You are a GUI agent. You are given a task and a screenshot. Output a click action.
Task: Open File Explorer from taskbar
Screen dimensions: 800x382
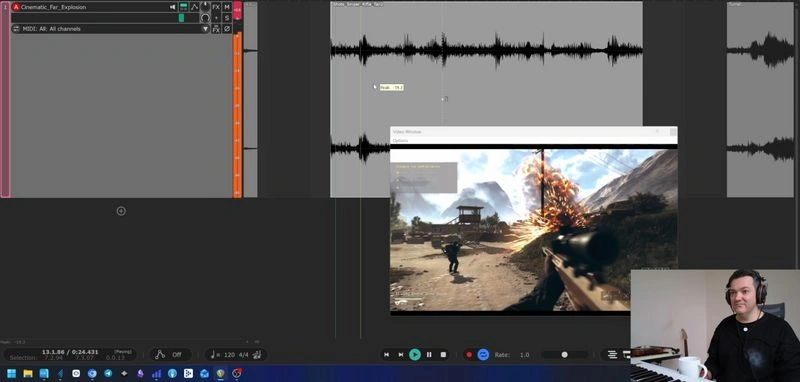pos(28,373)
